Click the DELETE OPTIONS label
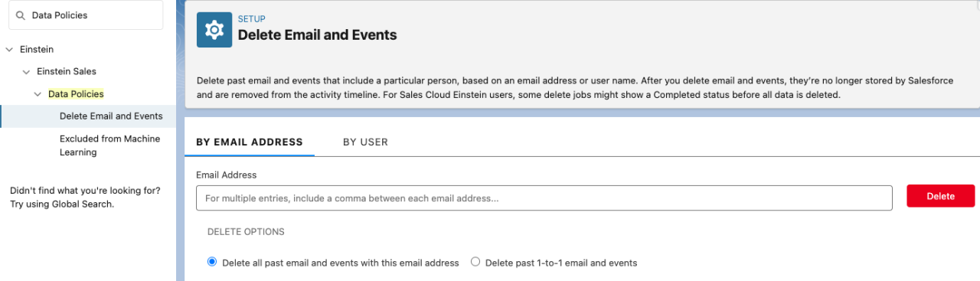 (x=246, y=232)
